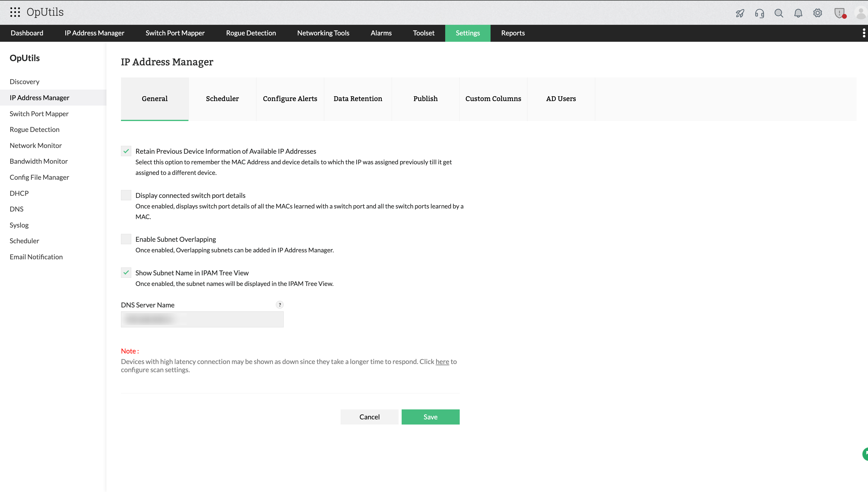Click the DNS Server Name input field

coord(202,319)
